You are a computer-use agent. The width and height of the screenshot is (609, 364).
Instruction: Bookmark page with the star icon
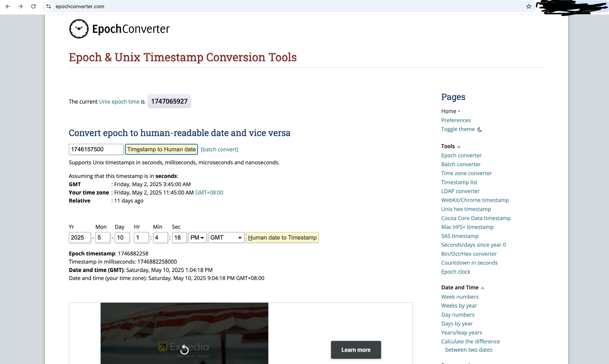(x=529, y=6)
